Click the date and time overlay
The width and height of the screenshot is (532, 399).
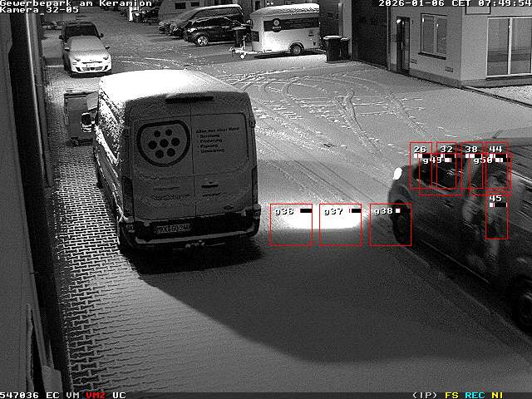click(455, 3)
